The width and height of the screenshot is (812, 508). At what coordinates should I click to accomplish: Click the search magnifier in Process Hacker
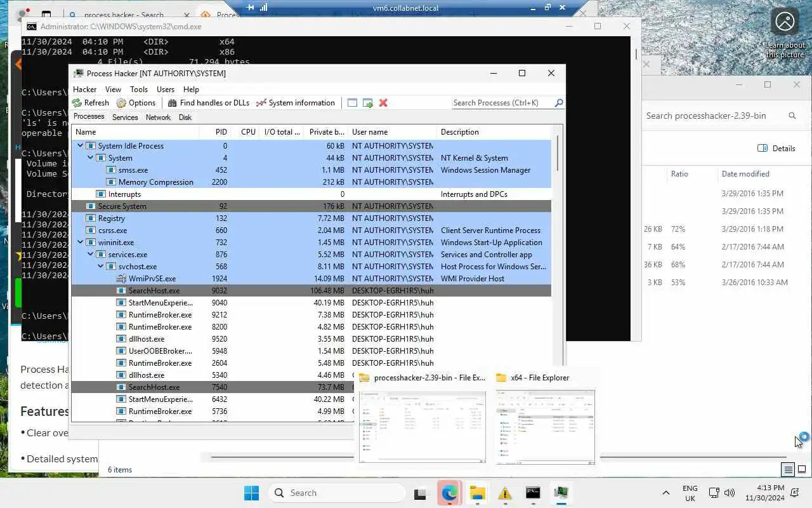(x=558, y=103)
